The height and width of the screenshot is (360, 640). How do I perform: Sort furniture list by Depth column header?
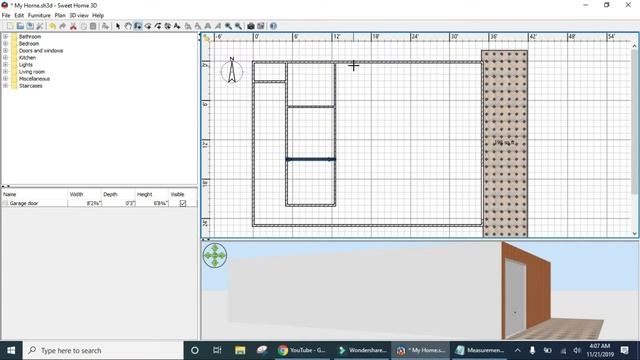pyautogui.click(x=118, y=194)
